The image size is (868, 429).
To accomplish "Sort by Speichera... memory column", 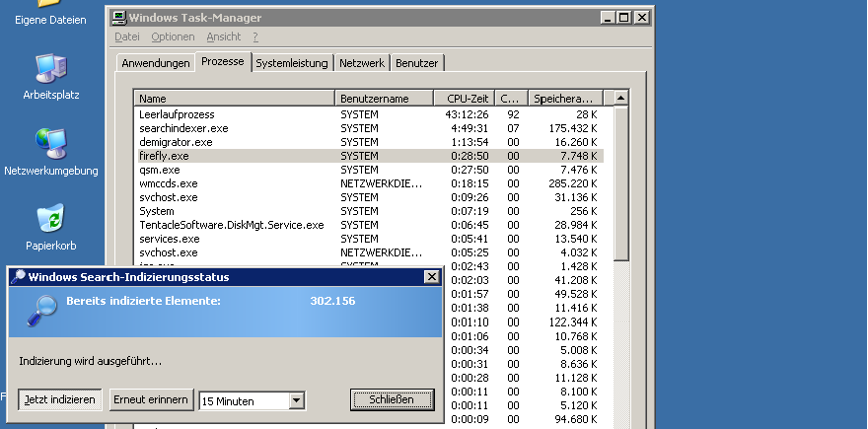I will click(565, 99).
